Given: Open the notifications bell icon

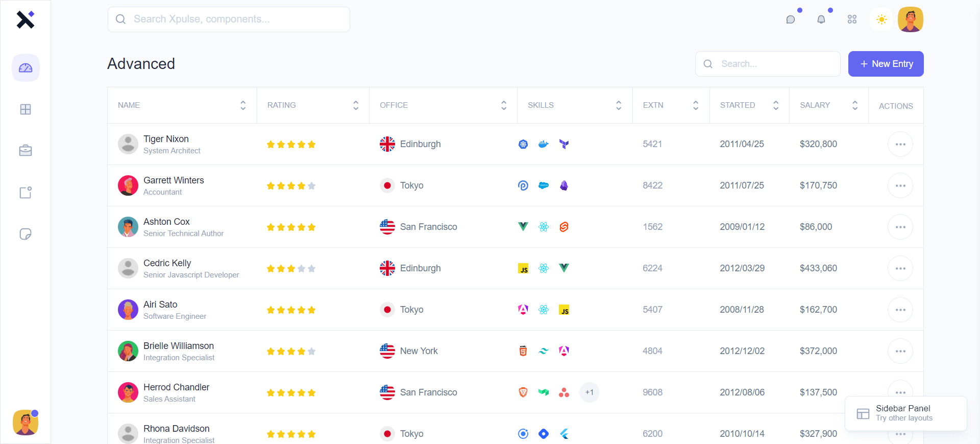Looking at the screenshot, I should tap(821, 19).
